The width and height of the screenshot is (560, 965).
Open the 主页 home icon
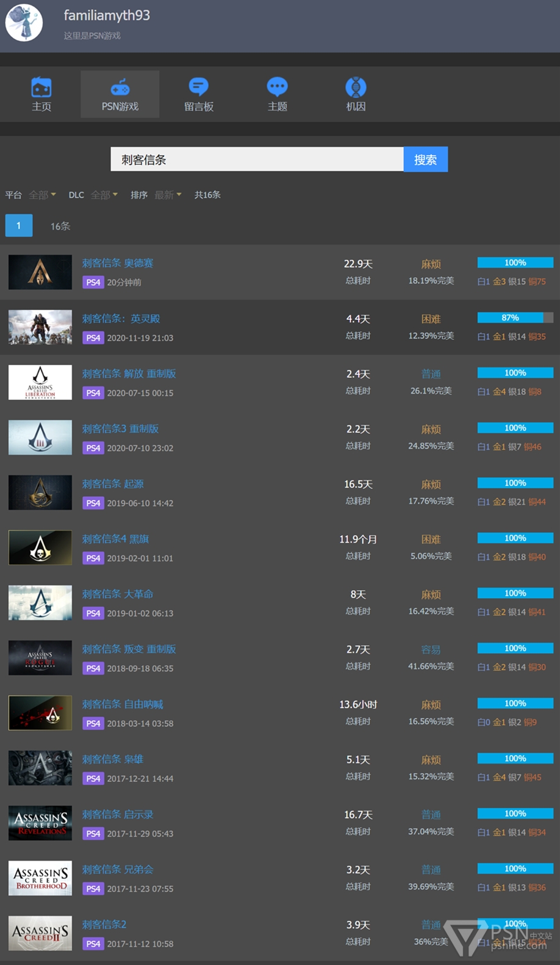point(41,88)
